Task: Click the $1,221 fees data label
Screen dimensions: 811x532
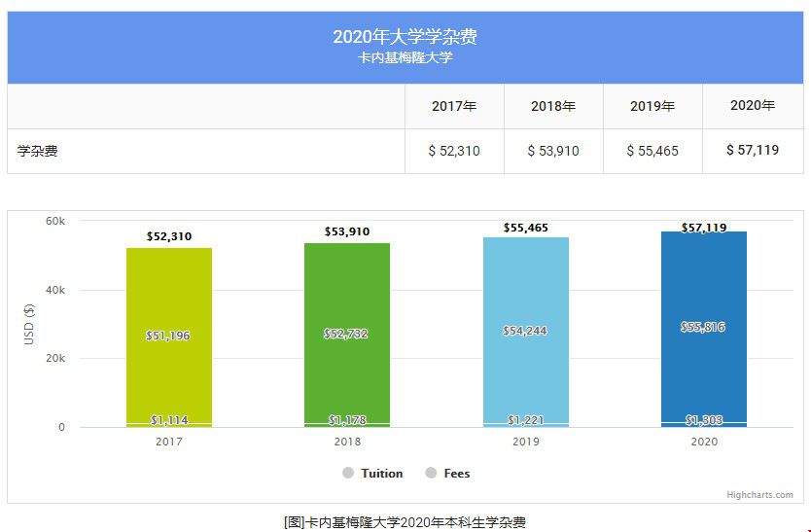Action: tap(526, 420)
